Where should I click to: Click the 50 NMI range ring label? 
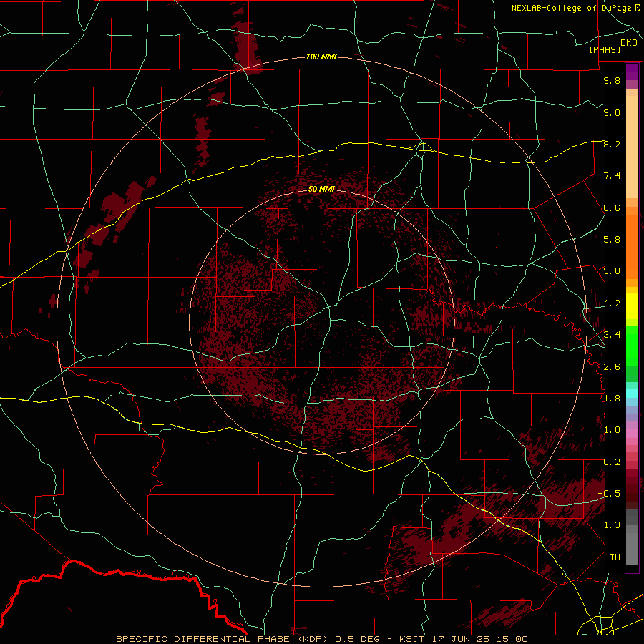click(x=321, y=189)
